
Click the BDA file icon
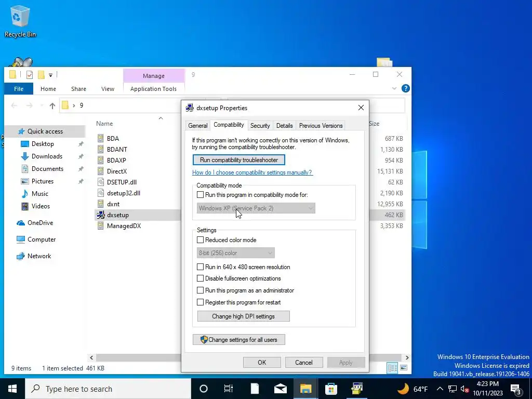(100, 138)
